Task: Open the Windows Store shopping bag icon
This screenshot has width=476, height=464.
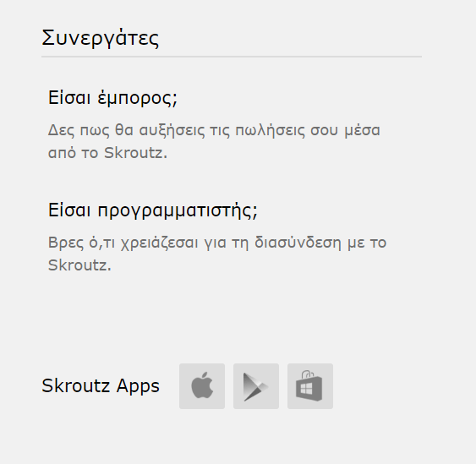Action: (x=310, y=386)
